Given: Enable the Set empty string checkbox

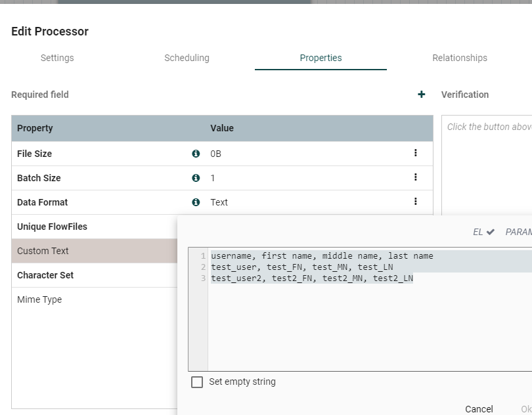Looking at the screenshot, I should point(197,382).
